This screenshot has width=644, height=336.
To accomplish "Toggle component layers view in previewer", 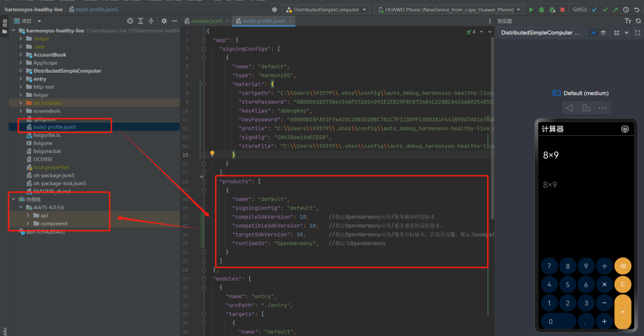I will pos(603,33).
